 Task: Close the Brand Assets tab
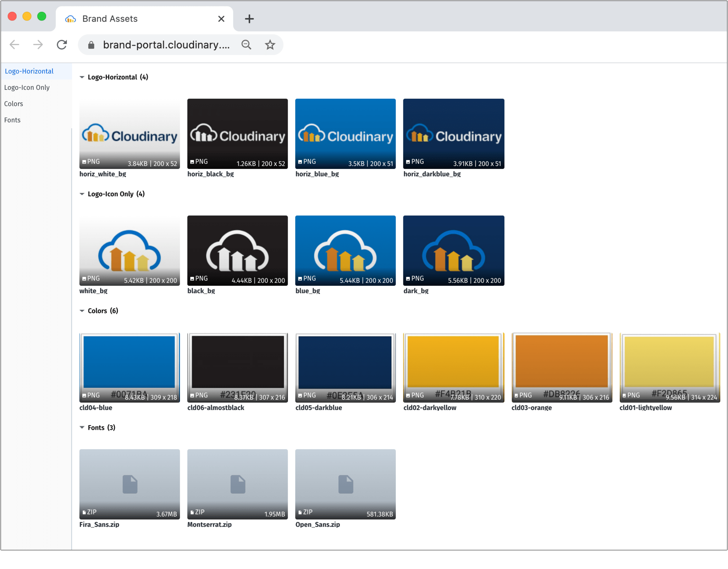pyautogui.click(x=221, y=19)
